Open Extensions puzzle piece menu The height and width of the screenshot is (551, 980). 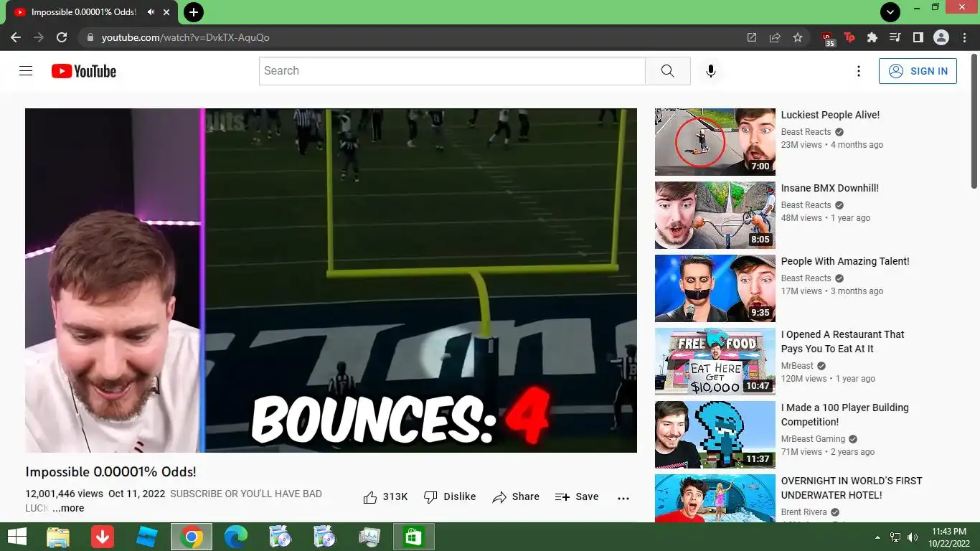(872, 37)
